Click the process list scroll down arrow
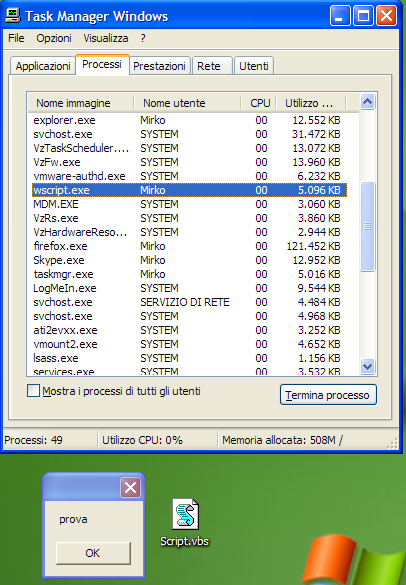The height and width of the screenshot is (585, 406). [368, 366]
